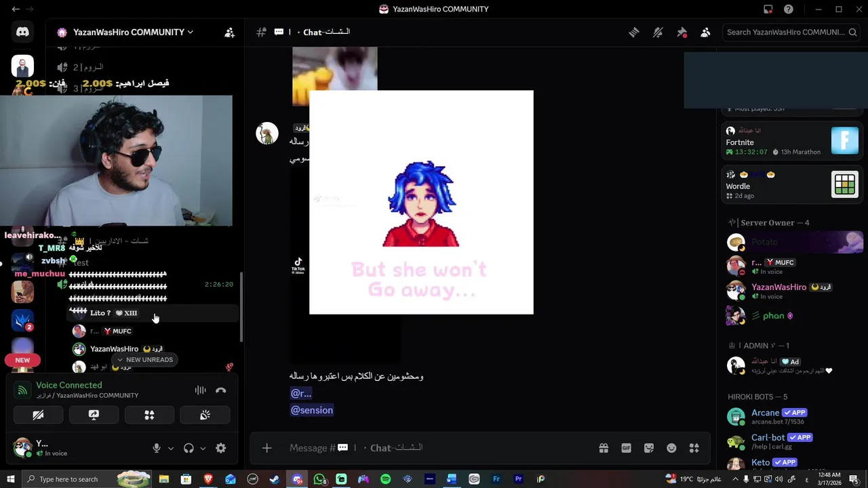Click the NEW badge in server list
Viewport: 868px width, 488px height.
(x=22, y=360)
